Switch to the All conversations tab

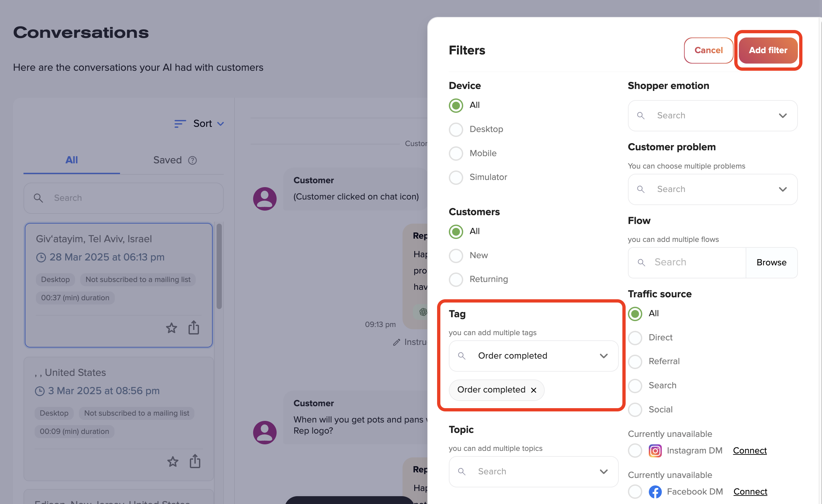click(71, 160)
